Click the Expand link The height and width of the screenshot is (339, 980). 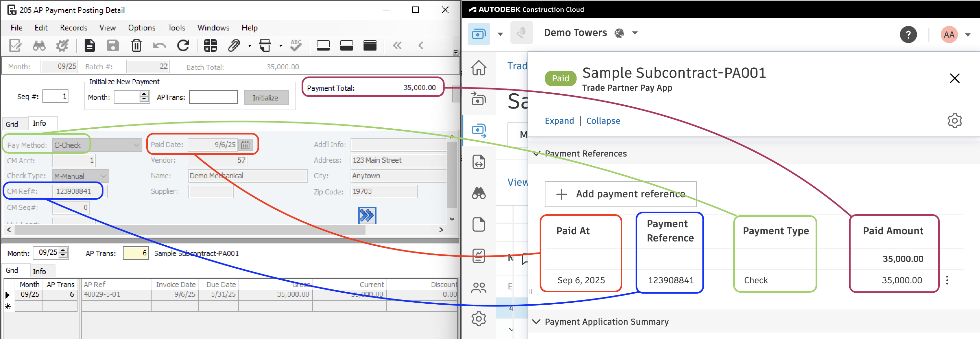[559, 121]
